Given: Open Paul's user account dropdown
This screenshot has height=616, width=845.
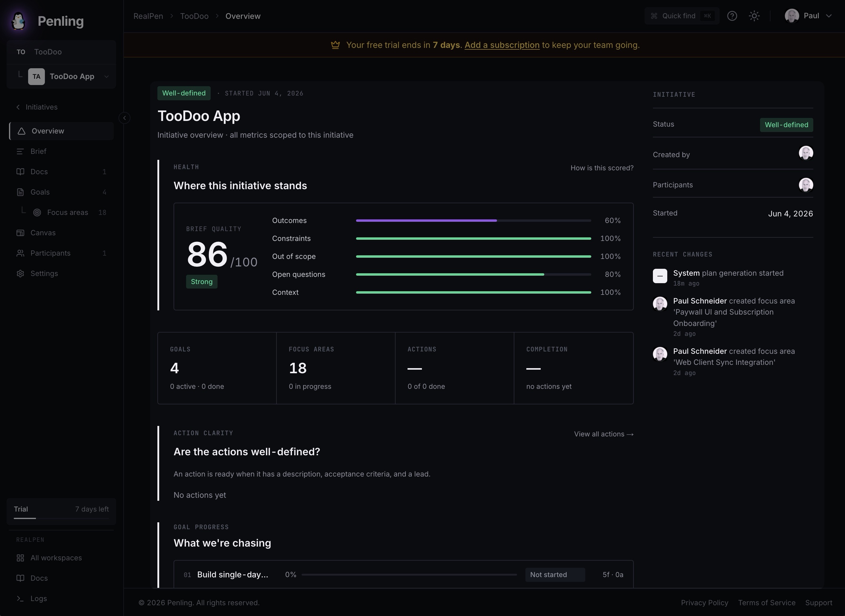Looking at the screenshot, I should 808,16.
